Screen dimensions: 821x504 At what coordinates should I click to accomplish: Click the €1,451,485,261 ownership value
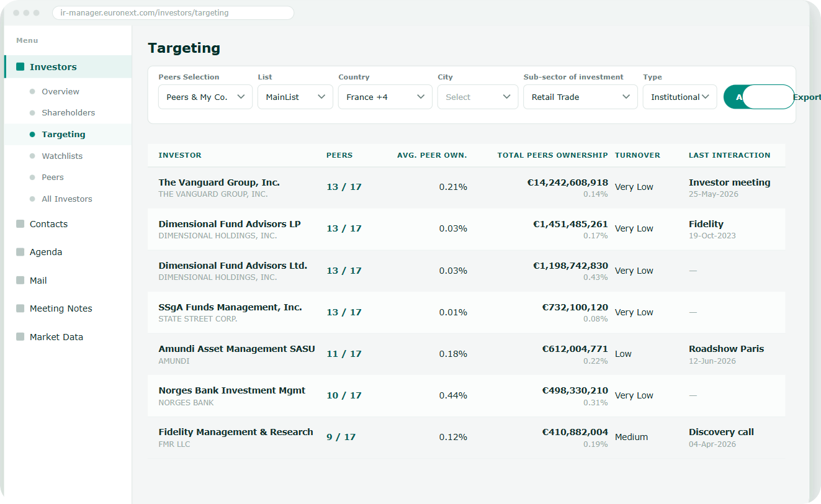570,224
